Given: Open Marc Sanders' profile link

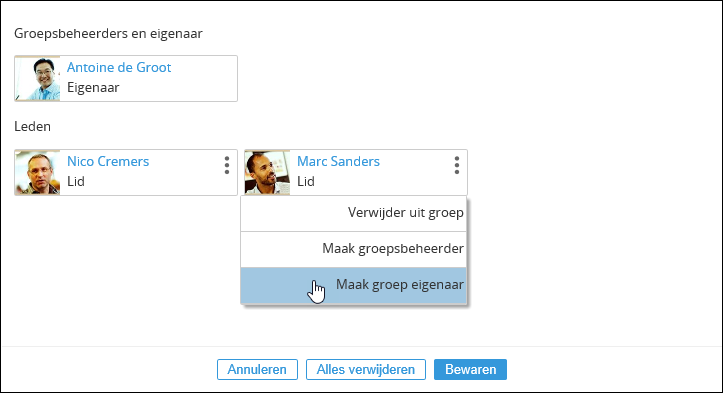Looking at the screenshot, I should pos(338,161).
